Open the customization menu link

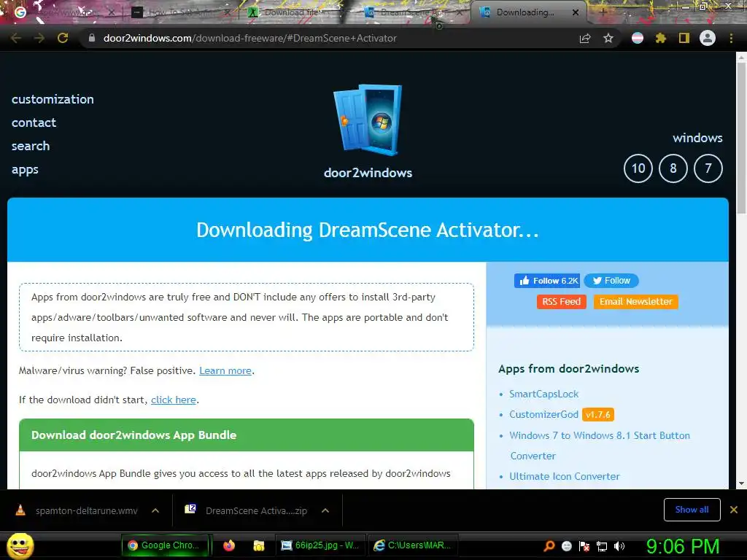[x=53, y=99]
